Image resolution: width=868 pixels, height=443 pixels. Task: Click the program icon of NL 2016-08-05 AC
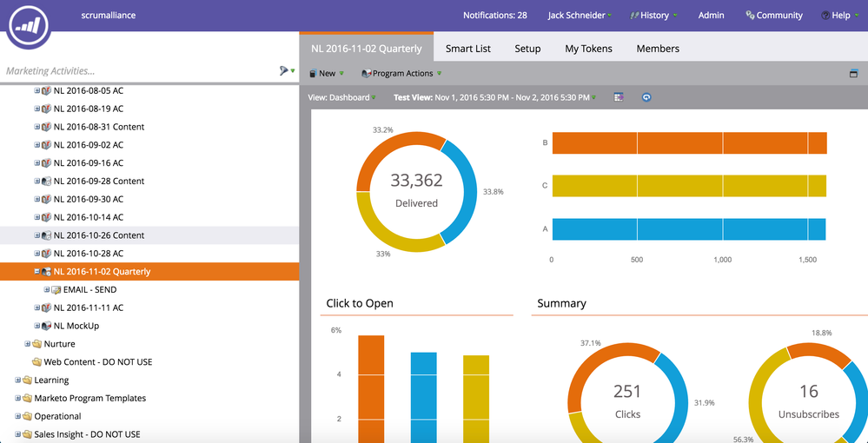47,90
